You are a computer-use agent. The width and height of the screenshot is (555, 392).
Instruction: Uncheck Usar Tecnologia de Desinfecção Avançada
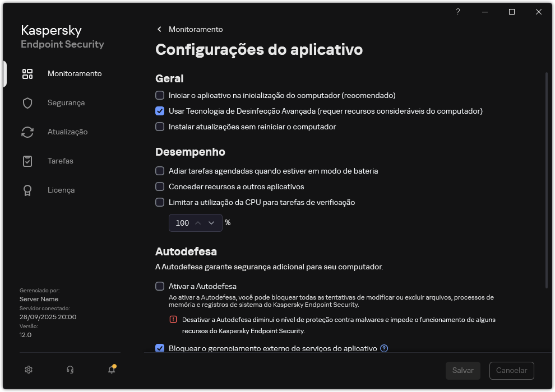pyautogui.click(x=160, y=111)
